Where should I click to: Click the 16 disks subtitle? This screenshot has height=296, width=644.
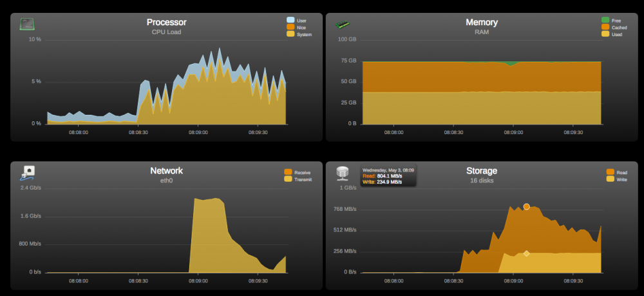click(481, 181)
